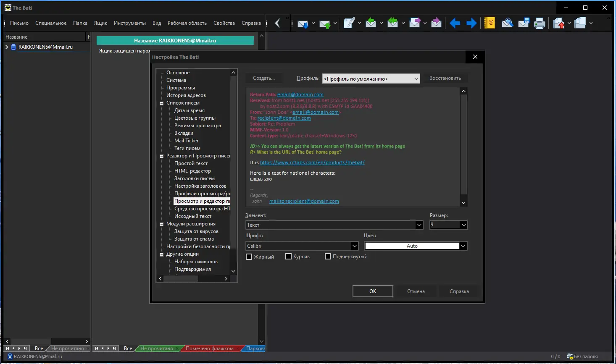Viewport: 616px width, 364px height.
Task: Collapse the Список писем tree node
Action: pyautogui.click(x=161, y=103)
